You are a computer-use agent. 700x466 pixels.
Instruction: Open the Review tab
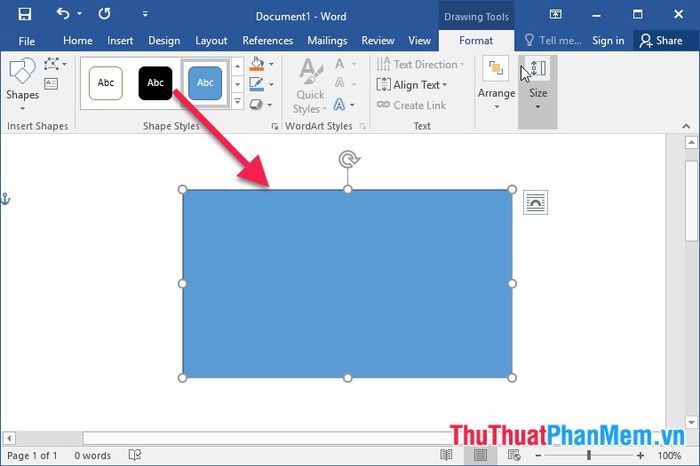pyautogui.click(x=378, y=41)
